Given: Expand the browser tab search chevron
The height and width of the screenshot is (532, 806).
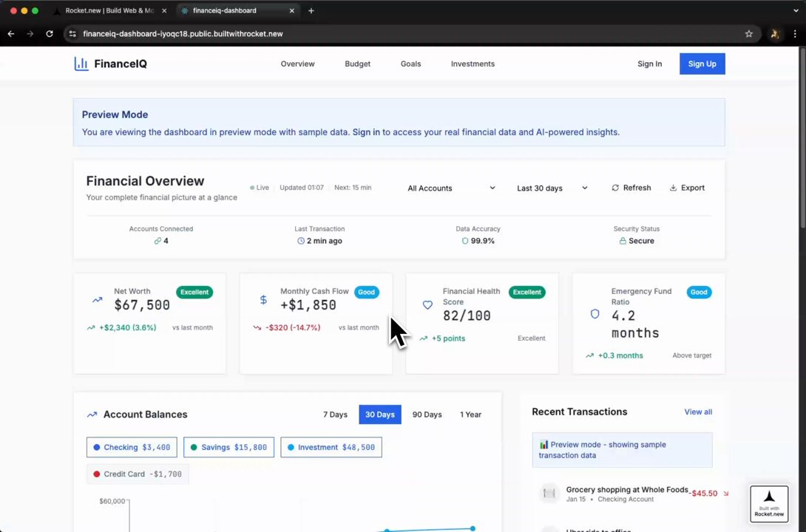Looking at the screenshot, I should click(x=796, y=11).
